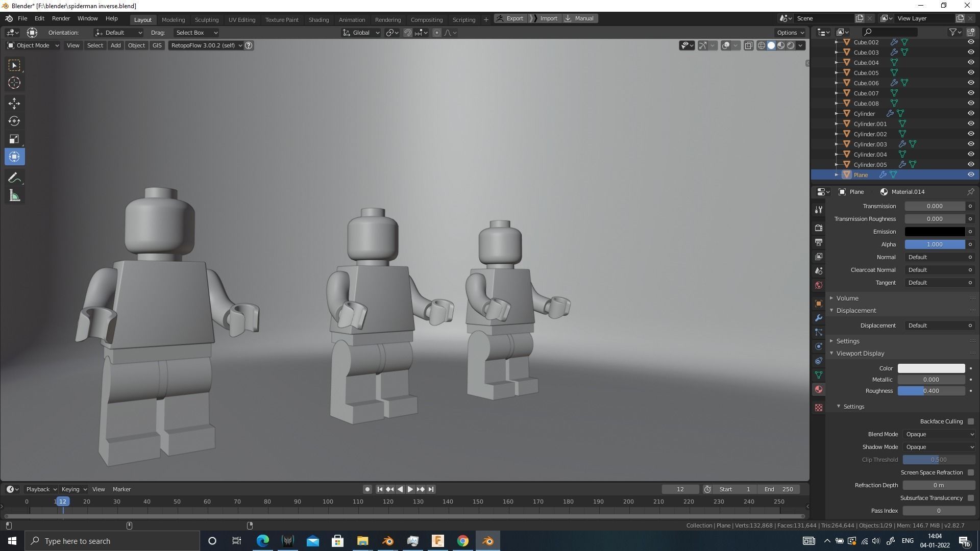Toggle snapping magnet in header
980x551 pixels.
pyautogui.click(x=408, y=33)
